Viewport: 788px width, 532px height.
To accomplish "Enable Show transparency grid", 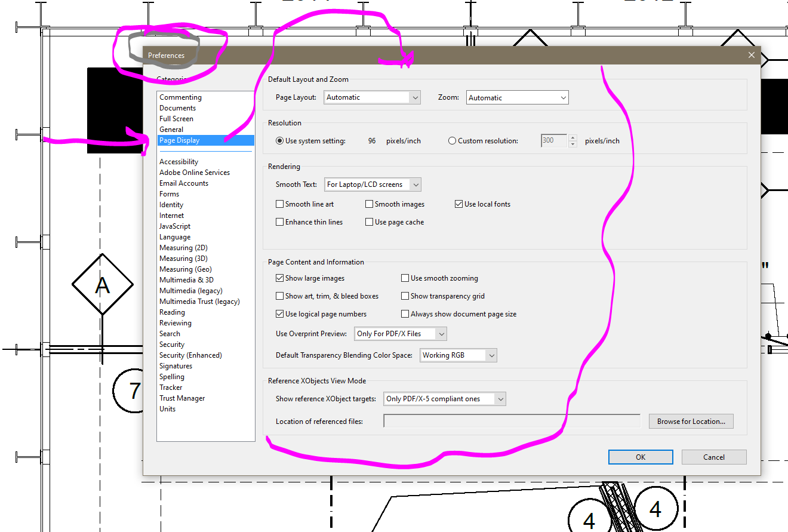I will pyautogui.click(x=405, y=296).
